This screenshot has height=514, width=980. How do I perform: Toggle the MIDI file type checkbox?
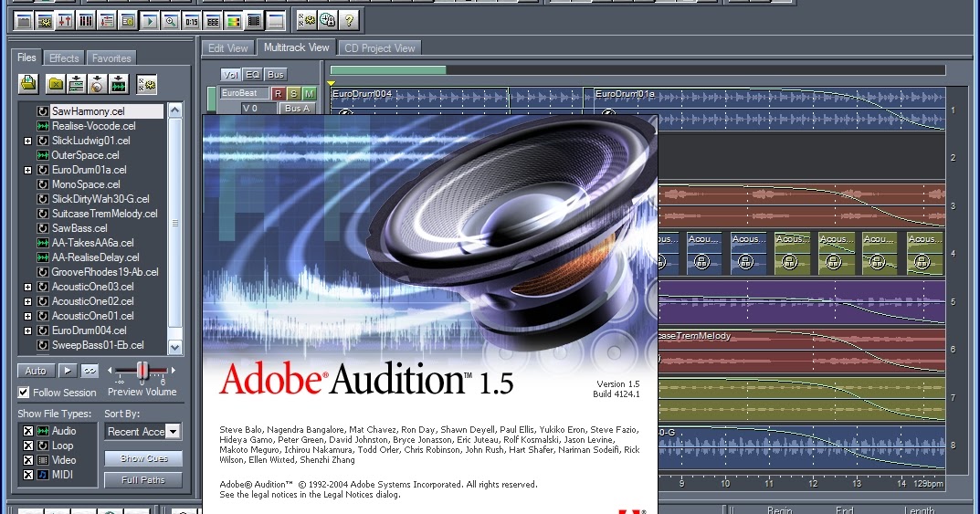28,475
